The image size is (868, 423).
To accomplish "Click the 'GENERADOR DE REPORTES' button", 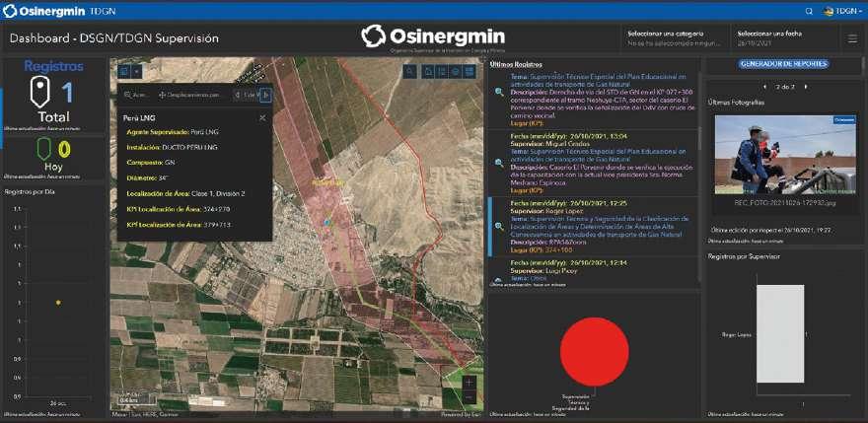I will (784, 64).
